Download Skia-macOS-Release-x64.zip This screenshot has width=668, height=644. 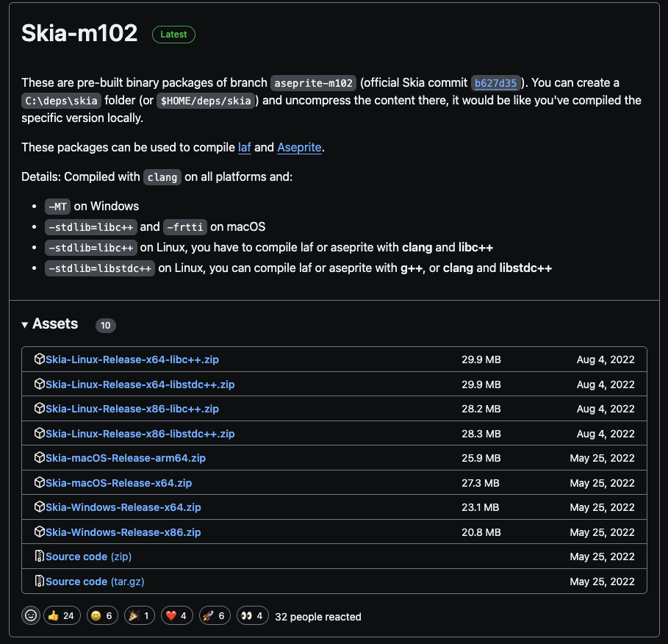pyautogui.click(x=119, y=483)
